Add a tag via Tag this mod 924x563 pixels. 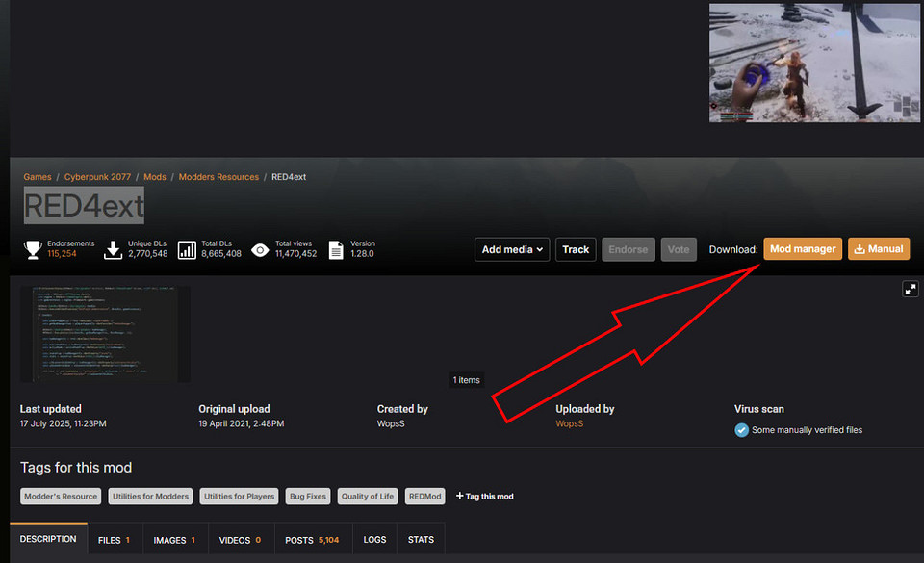pyautogui.click(x=484, y=497)
